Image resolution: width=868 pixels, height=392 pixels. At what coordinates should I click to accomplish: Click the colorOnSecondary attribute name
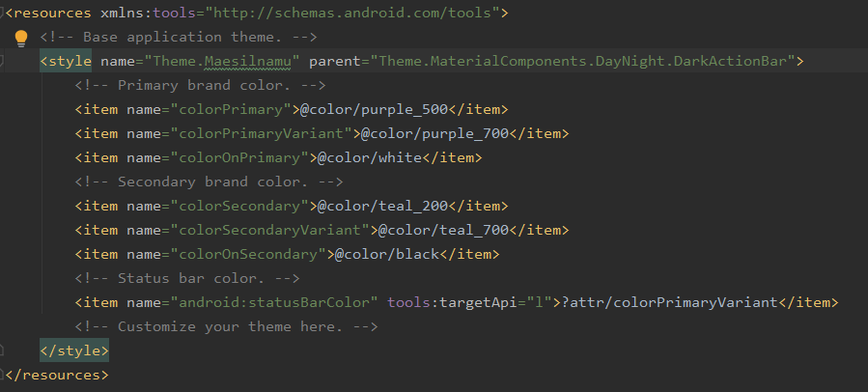pyautogui.click(x=248, y=254)
